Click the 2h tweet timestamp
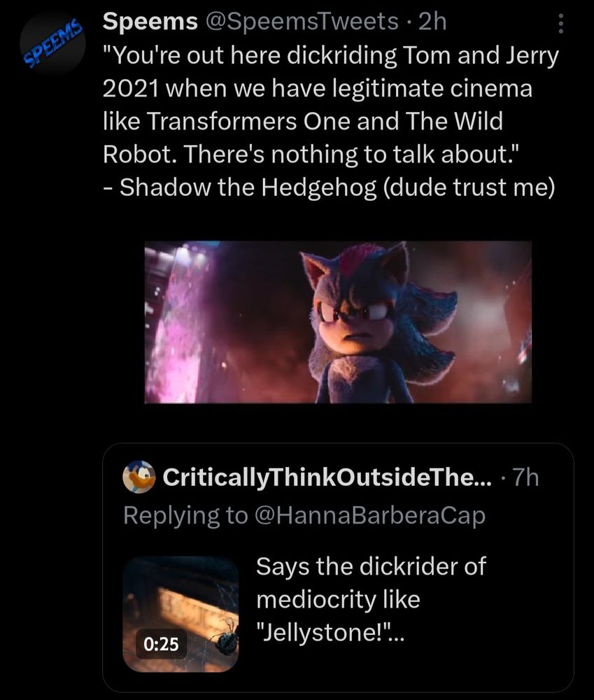Image resolution: width=594 pixels, height=700 pixels. click(431, 22)
